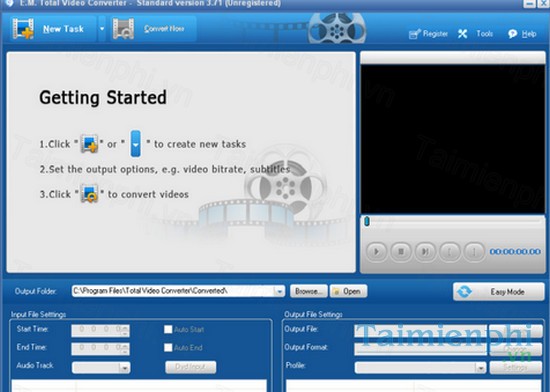
Task: Click the Output Format field
Action: pyautogui.click(x=420, y=349)
